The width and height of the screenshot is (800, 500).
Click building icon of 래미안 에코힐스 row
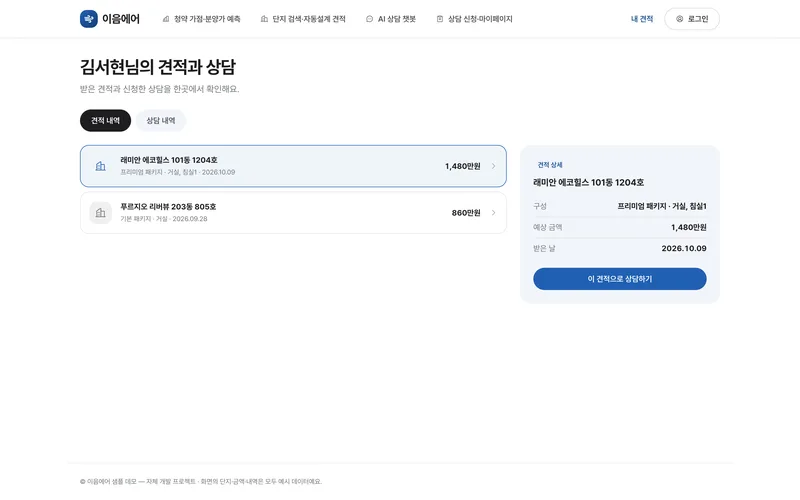(101, 166)
